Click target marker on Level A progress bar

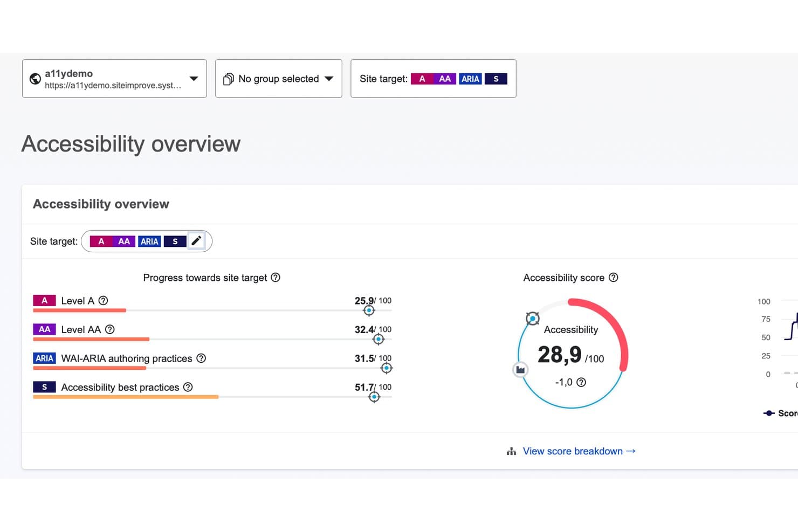[x=369, y=310]
